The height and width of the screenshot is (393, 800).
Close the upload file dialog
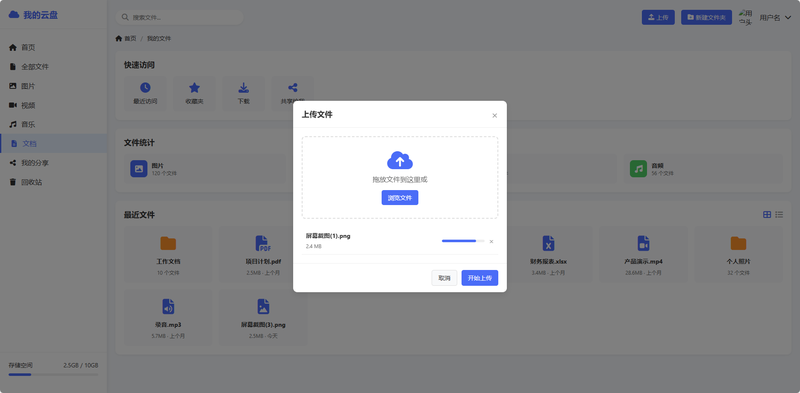494,116
